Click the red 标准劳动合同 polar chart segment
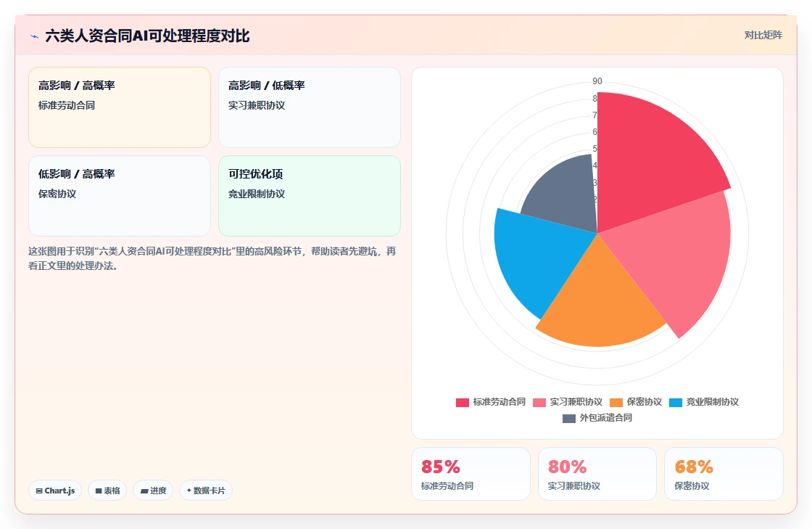 pos(650,160)
